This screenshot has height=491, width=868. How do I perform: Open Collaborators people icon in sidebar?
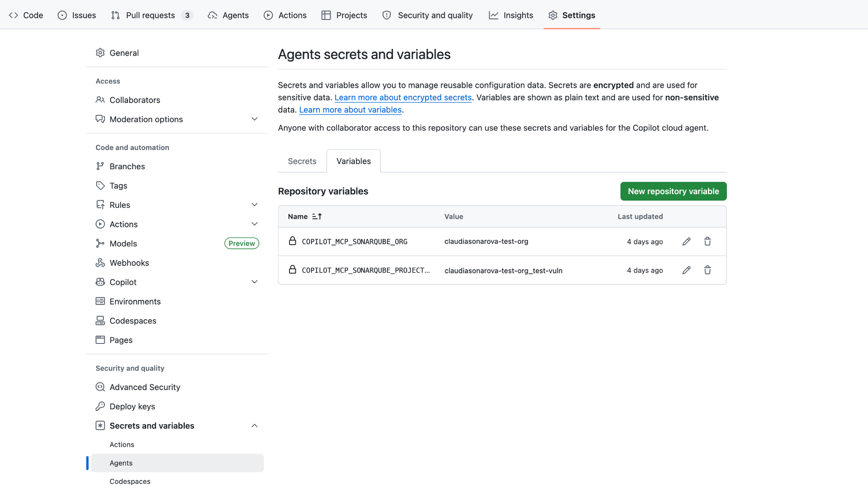coord(100,100)
